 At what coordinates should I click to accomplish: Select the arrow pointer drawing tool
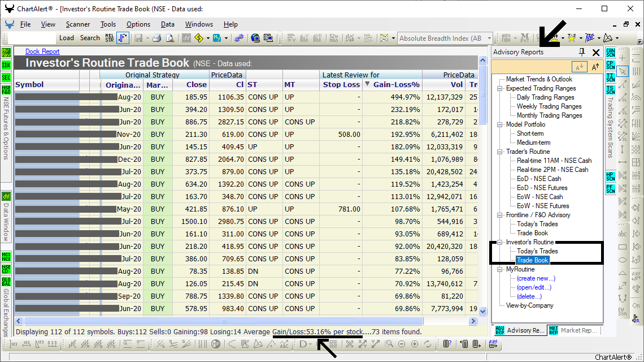pyautogui.click(x=623, y=71)
